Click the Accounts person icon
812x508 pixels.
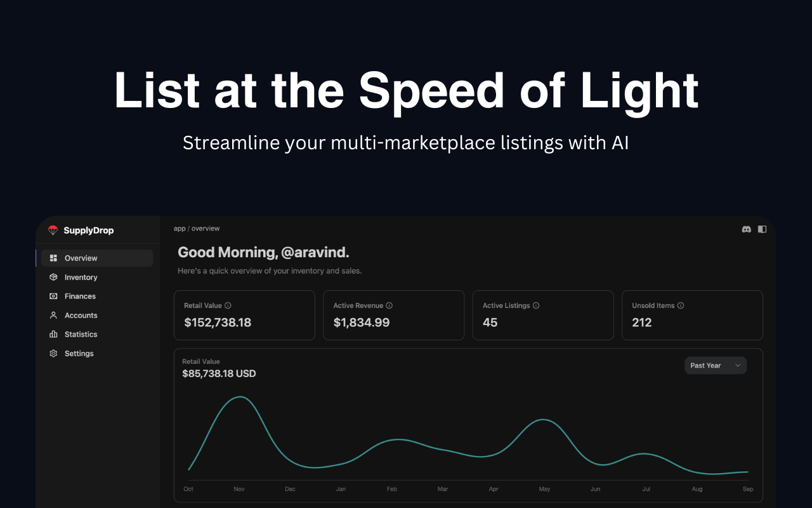(53, 316)
